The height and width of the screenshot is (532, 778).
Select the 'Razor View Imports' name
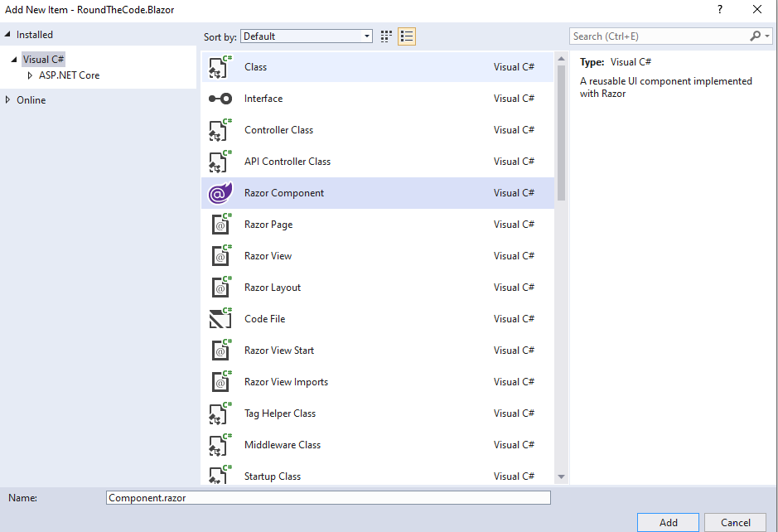point(287,382)
